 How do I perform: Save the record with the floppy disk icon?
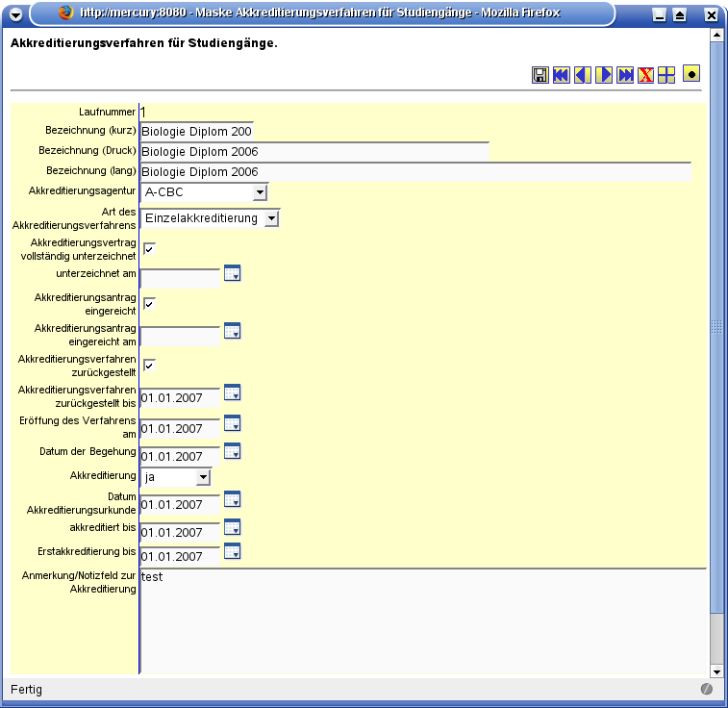(x=540, y=75)
